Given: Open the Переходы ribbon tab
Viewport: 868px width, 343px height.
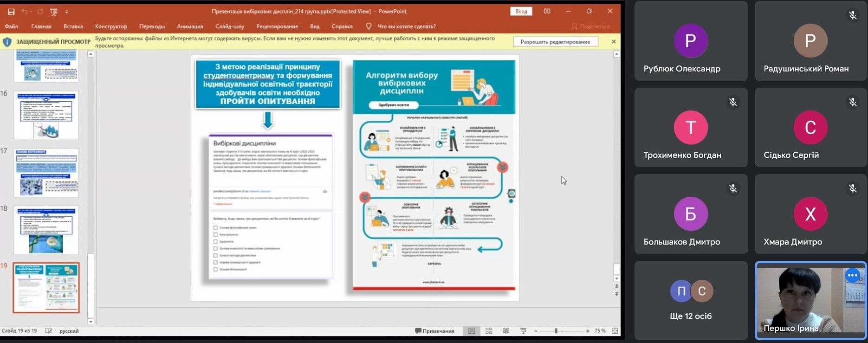Looking at the screenshot, I should pyautogui.click(x=152, y=26).
